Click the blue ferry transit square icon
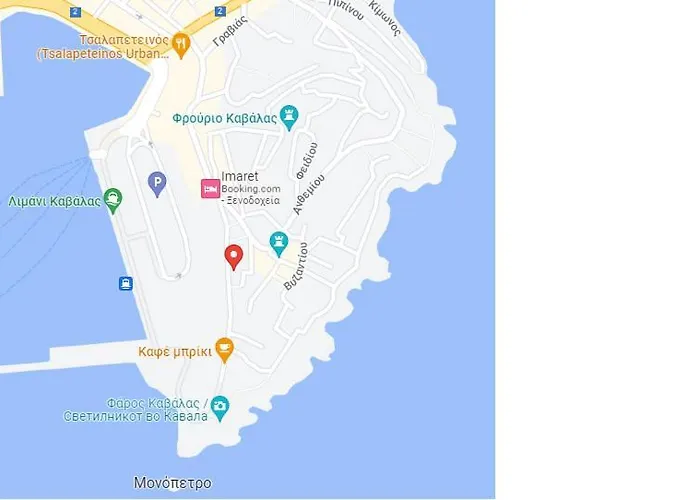 126,283
